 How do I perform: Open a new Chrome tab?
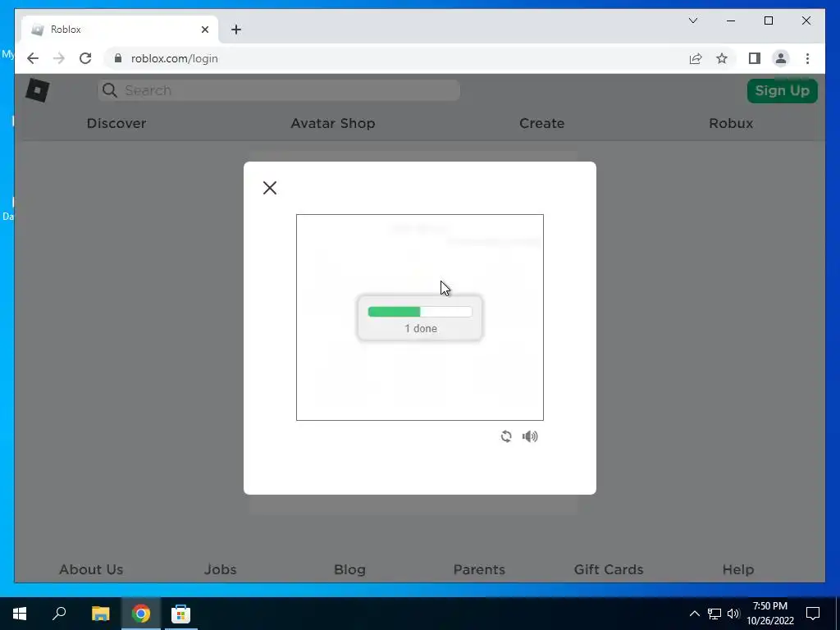point(236,30)
